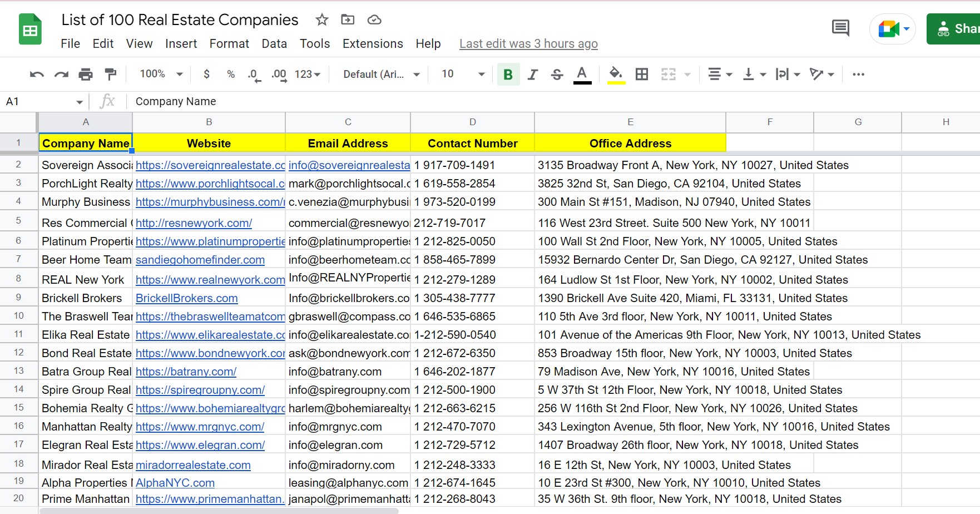Click the select-all corner box
Image resolution: width=980 pixels, height=514 pixels.
coord(18,122)
